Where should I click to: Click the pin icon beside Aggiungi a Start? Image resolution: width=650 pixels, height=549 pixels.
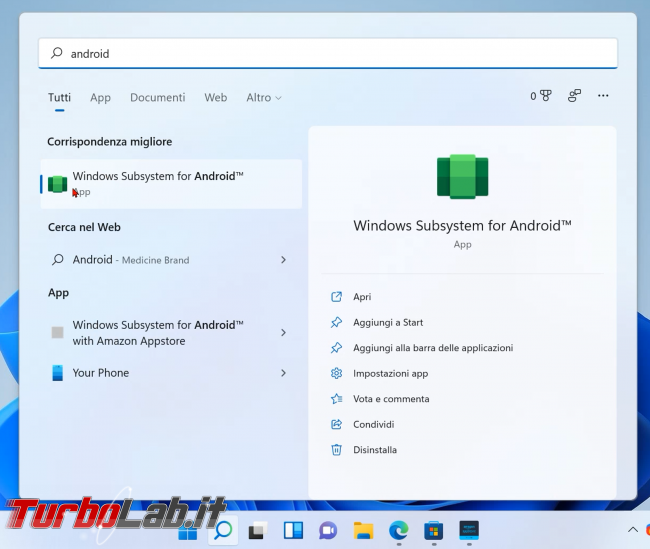[x=336, y=323]
